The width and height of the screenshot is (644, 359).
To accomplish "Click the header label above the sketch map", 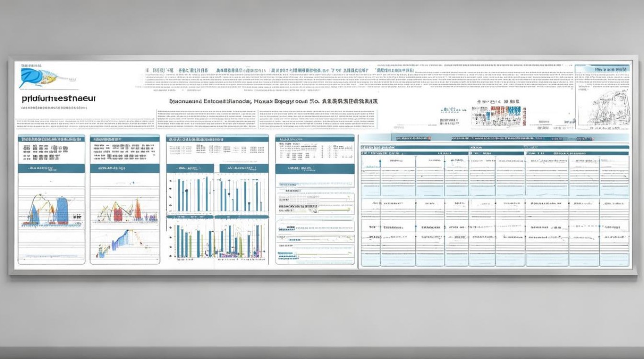I will [603, 69].
